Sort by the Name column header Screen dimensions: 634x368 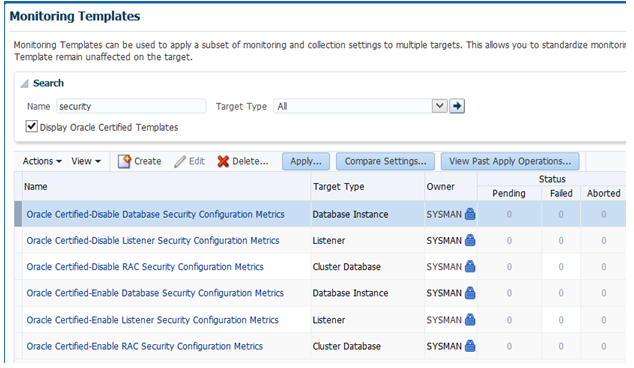[x=36, y=187]
